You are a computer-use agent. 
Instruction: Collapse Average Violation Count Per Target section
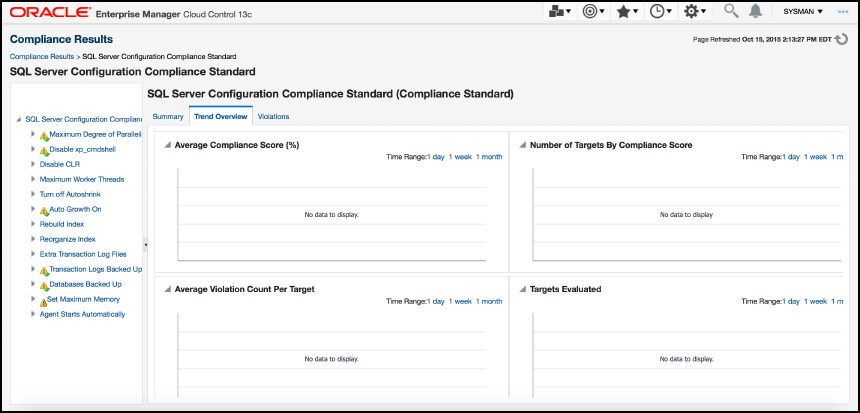point(167,290)
